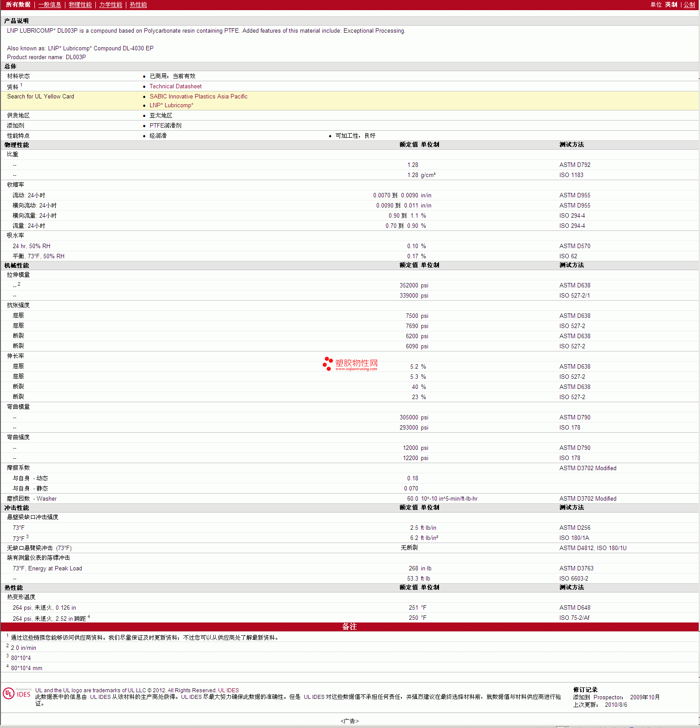Viewport: 700px width, 728px height.
Task: Click the PTFE润滑剂 additive entry
Action: [165, 126]
